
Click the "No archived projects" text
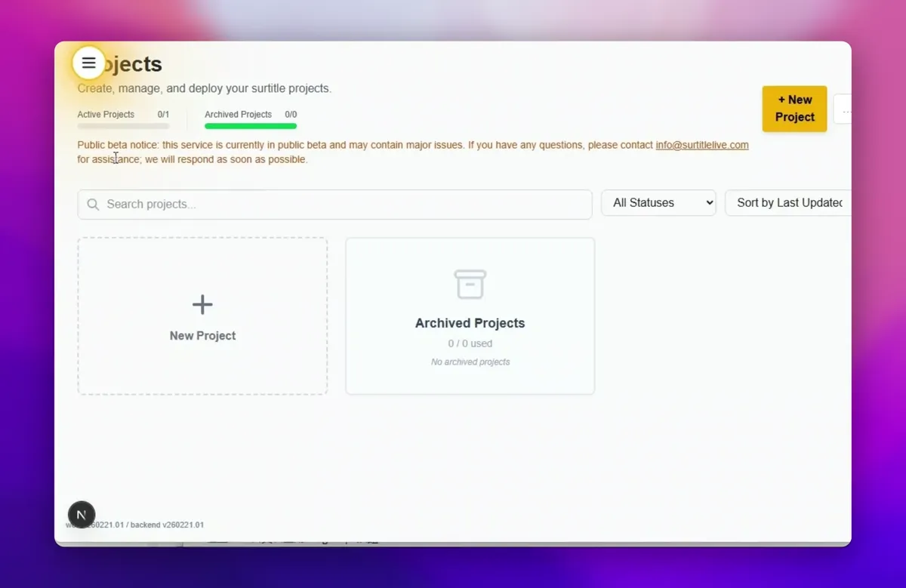pyautogui.click(x=470, y=362)
